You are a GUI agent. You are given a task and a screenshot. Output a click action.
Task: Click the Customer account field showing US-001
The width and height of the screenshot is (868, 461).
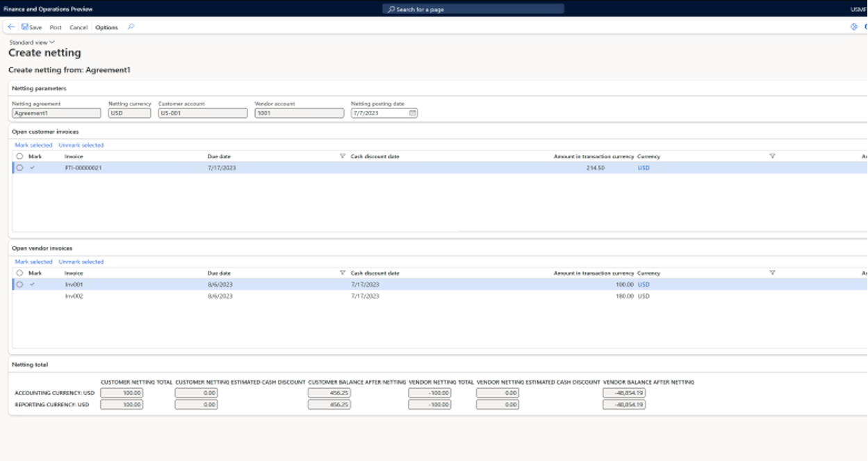coord(203,113)
